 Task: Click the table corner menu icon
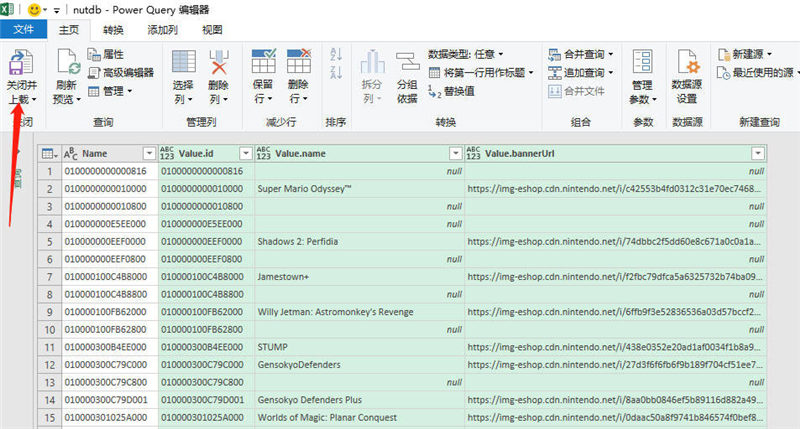(49, 154)
